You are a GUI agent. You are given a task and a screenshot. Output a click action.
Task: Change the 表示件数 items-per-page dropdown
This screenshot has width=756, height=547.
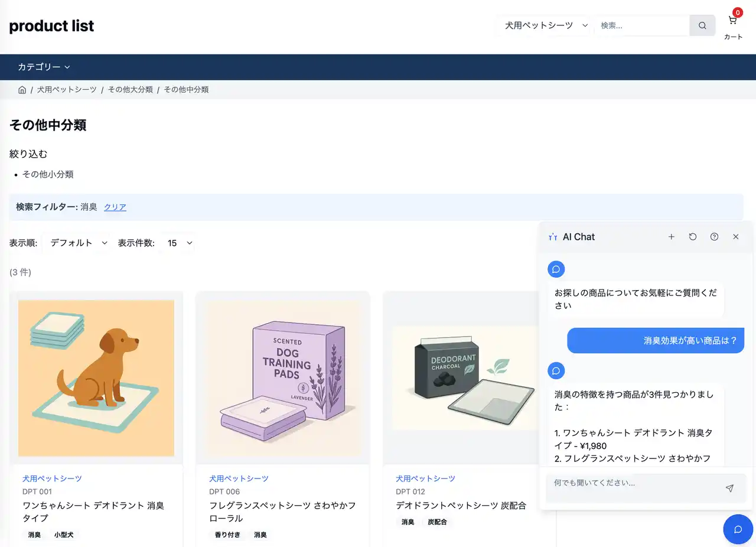(180, 243)
